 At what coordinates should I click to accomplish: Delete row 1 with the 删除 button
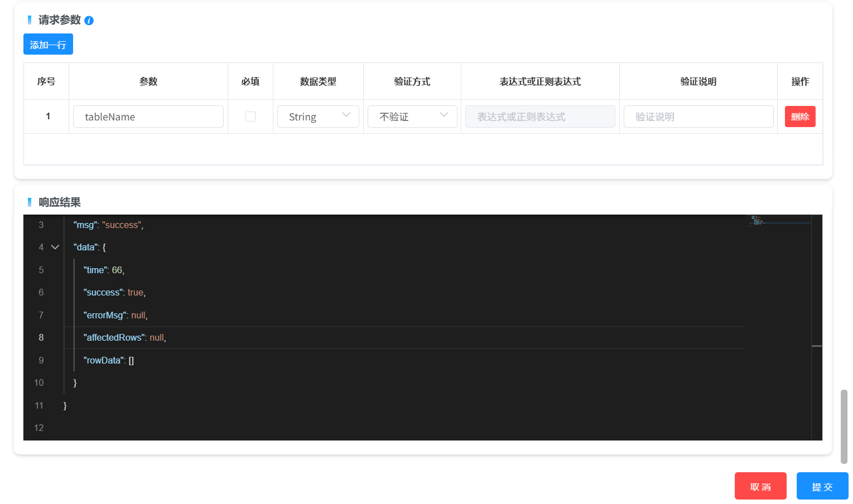[x=799, y=117]
